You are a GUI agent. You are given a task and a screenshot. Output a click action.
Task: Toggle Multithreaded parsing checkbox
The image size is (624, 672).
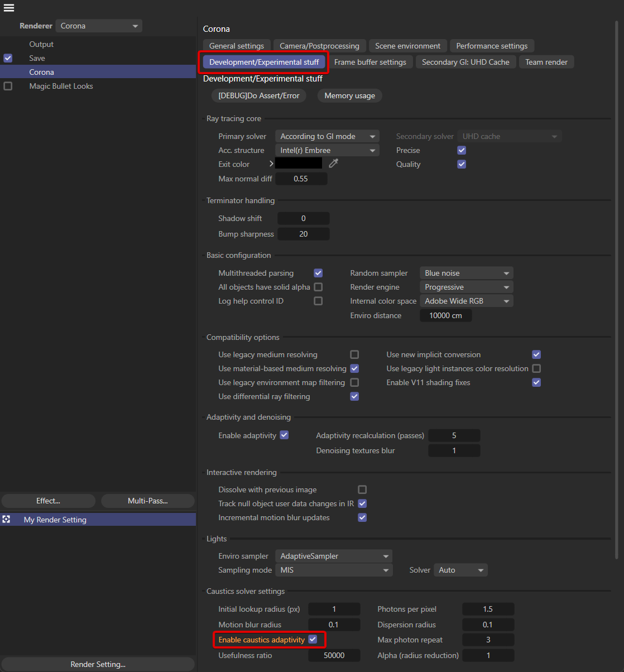point(318,273)
